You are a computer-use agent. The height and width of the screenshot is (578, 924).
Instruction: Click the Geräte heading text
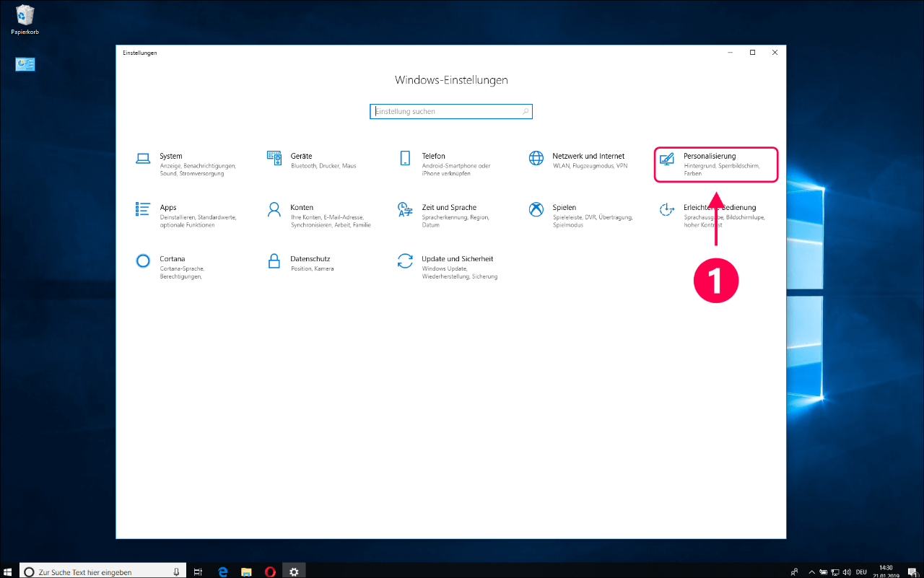tap(301, 156)
